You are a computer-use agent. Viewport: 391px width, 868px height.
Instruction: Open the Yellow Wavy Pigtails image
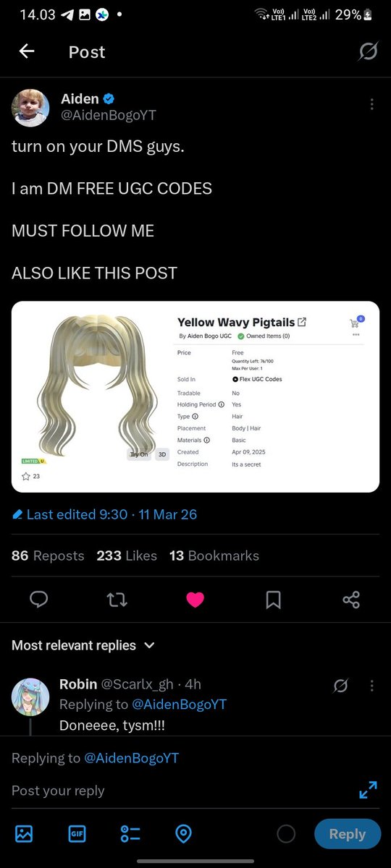pos(195,396)
